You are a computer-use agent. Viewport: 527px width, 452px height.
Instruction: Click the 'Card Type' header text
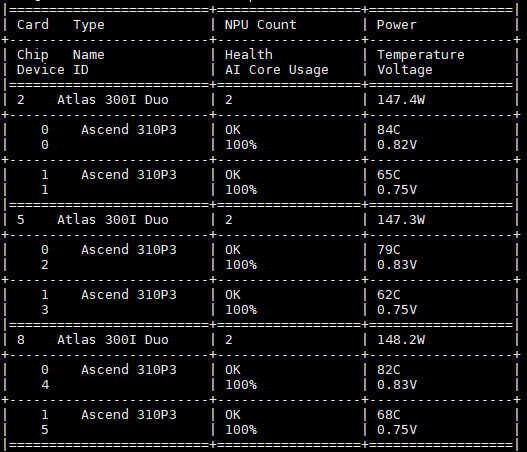[61, 25]
